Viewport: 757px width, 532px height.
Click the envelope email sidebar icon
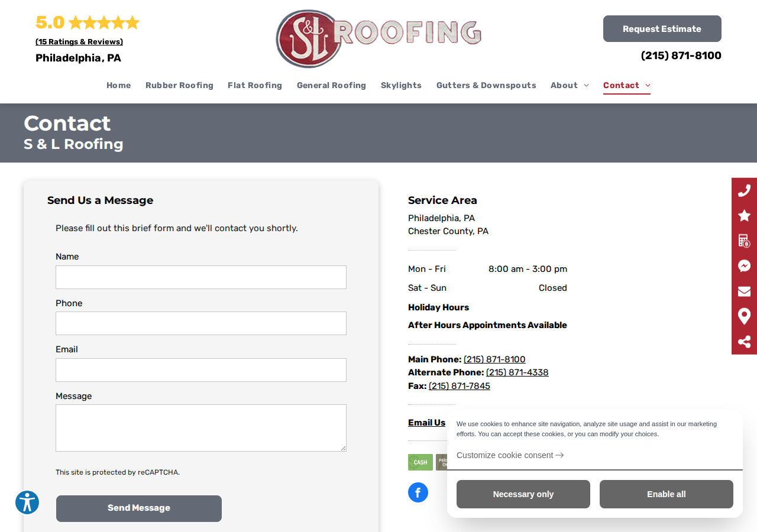(x=744, y=291)
